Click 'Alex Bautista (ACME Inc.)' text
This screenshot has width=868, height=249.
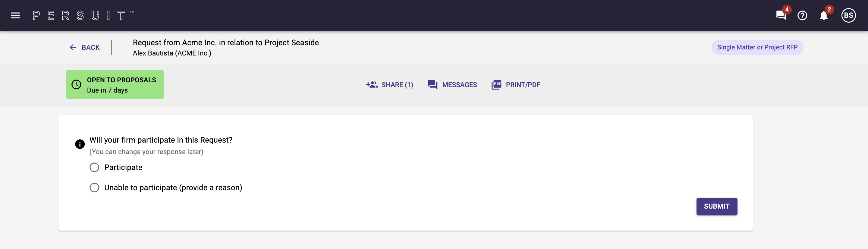tap(172, 53)
